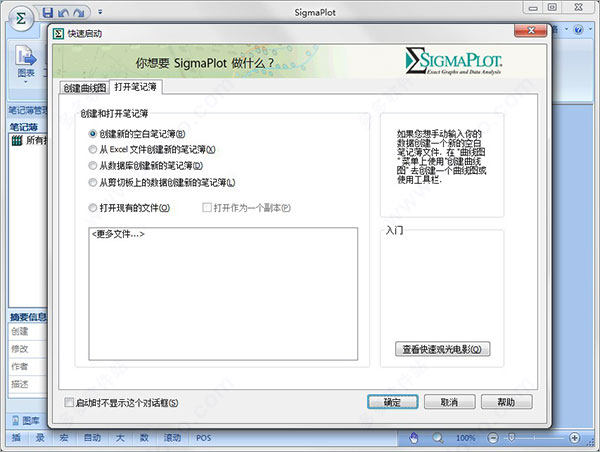Image resolution: width=600 pixels, height=452 pixels.
Task: Toggle the 数 num status indicator
Action: coord(144,438)
